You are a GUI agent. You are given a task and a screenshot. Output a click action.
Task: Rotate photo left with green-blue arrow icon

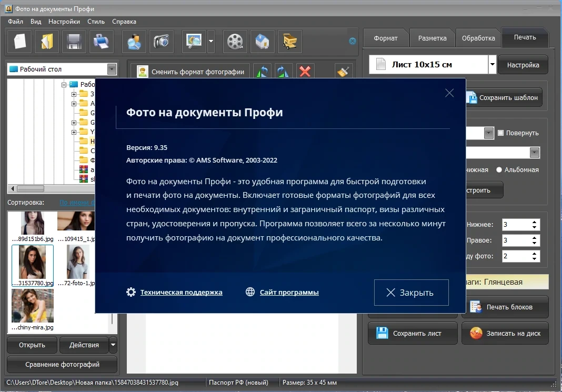pyautogui.click(x=263, y=72)
